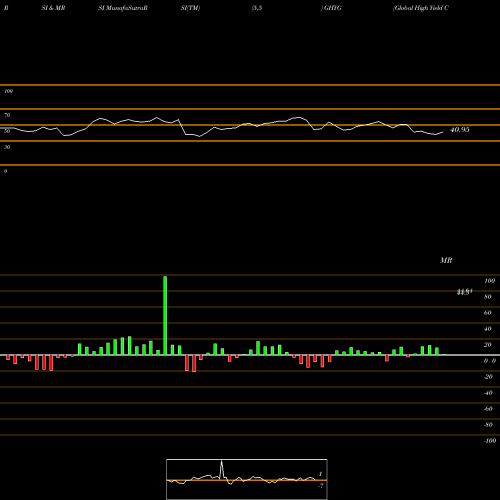This screenshot has width=500, height=500.
Task: Select the 'MR' panel label
Action: point(446,260)
